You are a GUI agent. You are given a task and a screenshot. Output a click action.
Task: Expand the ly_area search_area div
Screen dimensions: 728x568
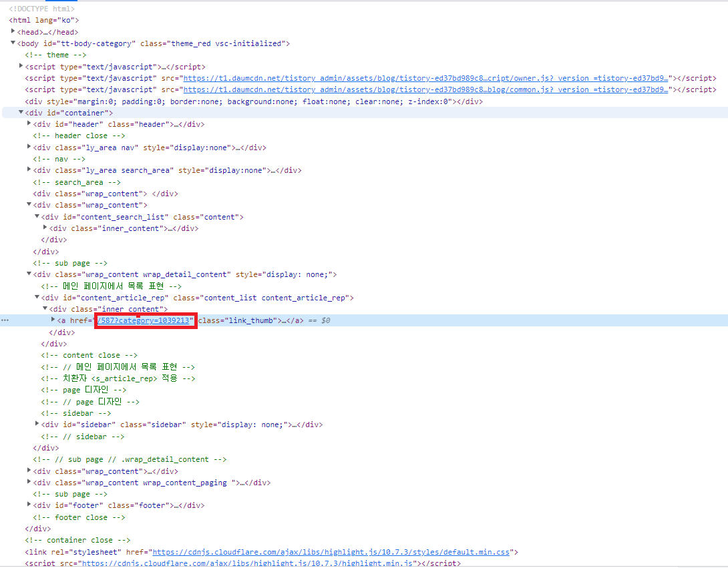(x=29, y=170)
